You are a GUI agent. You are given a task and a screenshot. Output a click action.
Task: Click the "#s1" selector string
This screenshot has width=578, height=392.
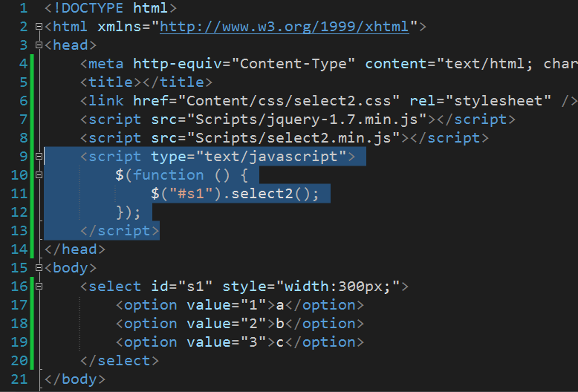point(191,194)
